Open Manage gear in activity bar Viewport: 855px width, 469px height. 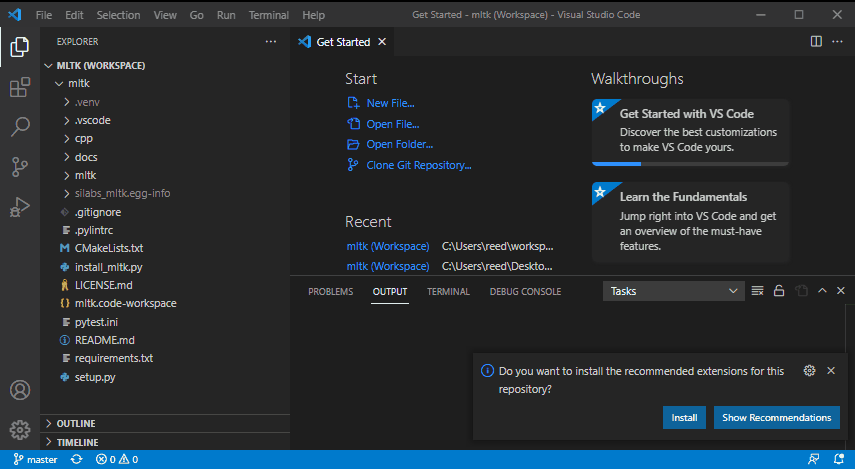coord(19,429)
